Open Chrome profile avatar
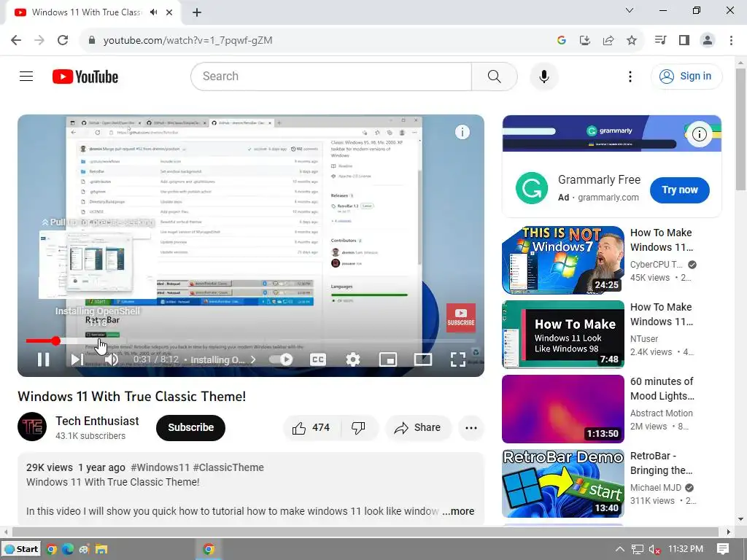This screenshot has width=747, height=560. click(708, 40)
